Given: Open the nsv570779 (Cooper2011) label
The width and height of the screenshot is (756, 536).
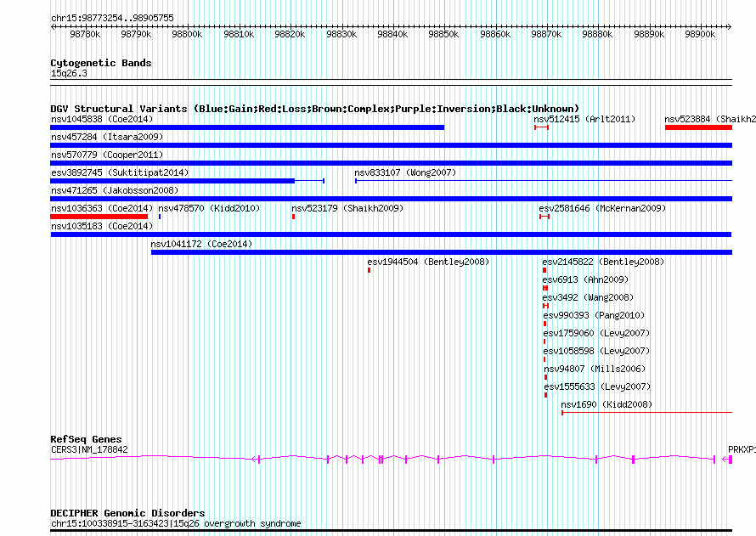Looking at the screenshot, I should click(107, 155).
